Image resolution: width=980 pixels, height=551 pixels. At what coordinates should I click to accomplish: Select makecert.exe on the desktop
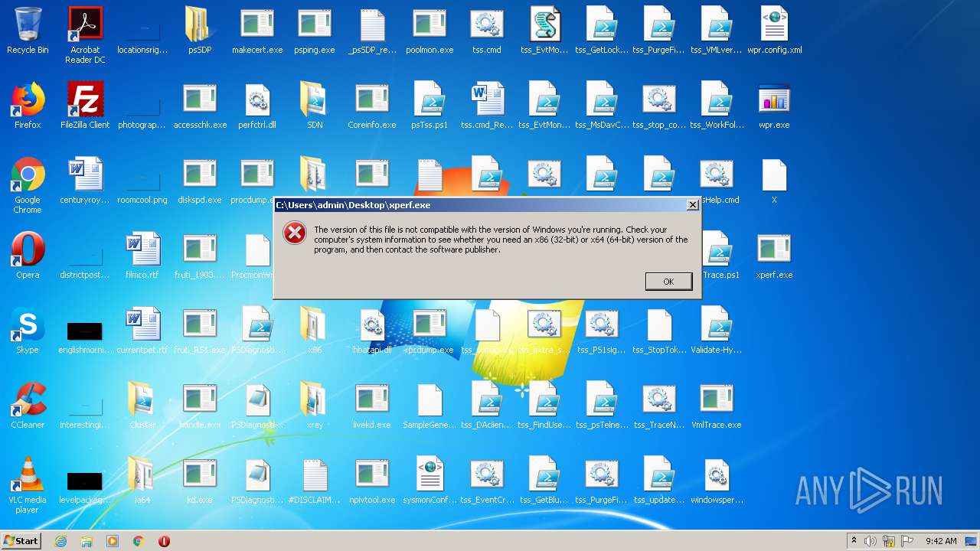(257, 31)
